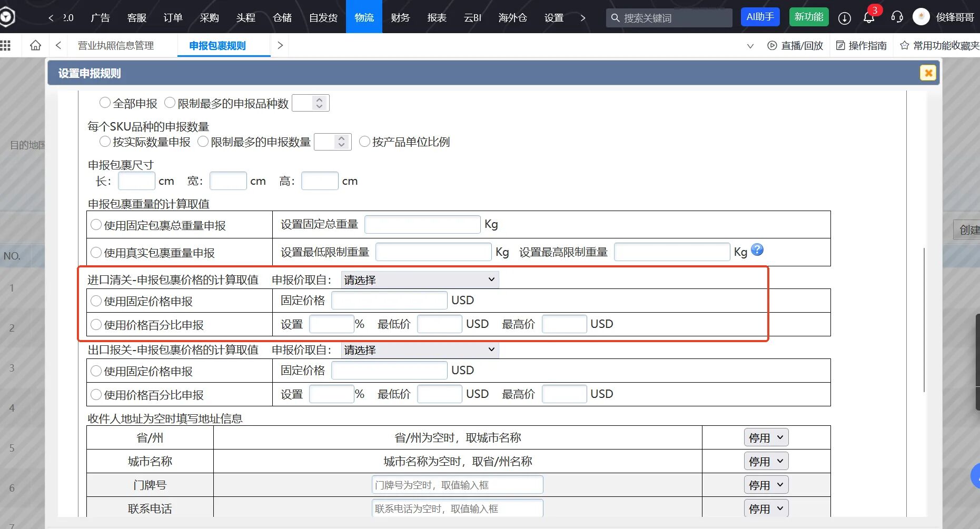Click the download circle icon
The width and height of the screenshot is (980, 529).
[x=844, y=18]
